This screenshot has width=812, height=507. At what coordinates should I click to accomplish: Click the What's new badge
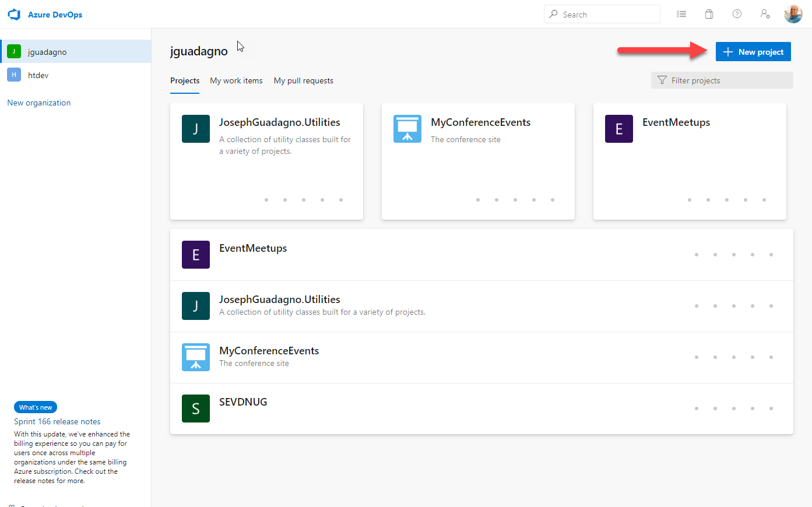pos(36,407)
